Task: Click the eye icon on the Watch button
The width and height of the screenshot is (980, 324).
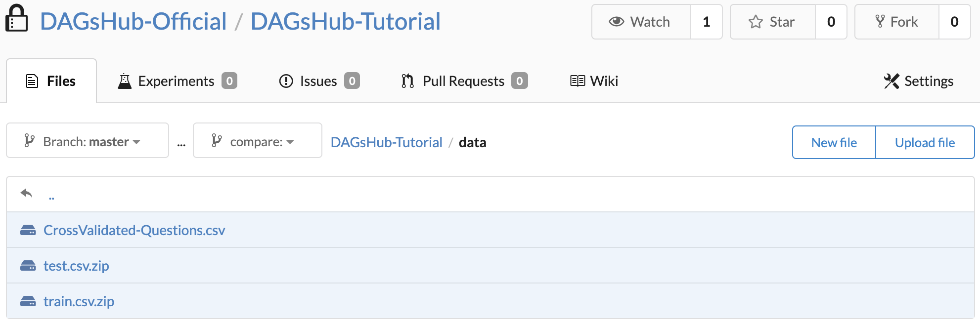Action: click(x=616, y=21)
